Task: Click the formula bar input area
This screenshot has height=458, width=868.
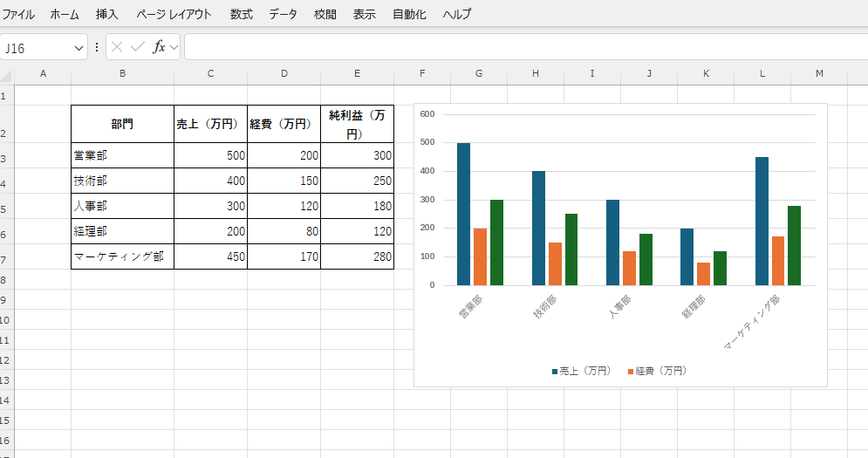Action: 526,47
